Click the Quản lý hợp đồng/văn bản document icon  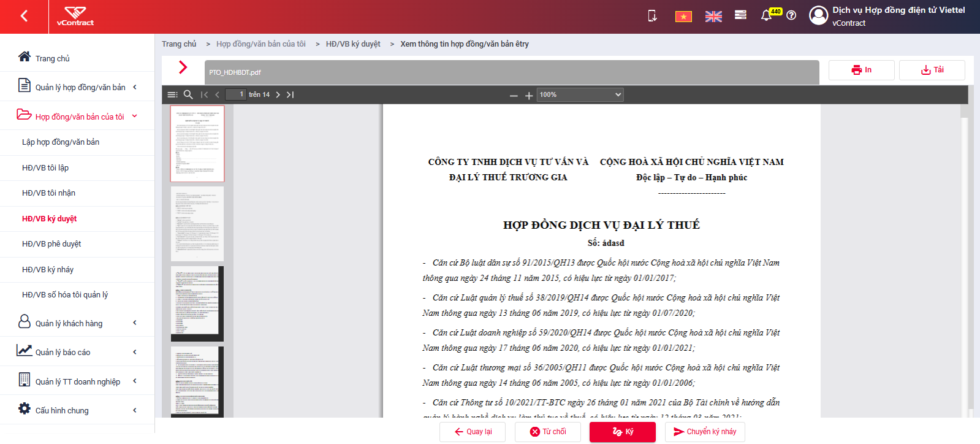coord(25,85)
